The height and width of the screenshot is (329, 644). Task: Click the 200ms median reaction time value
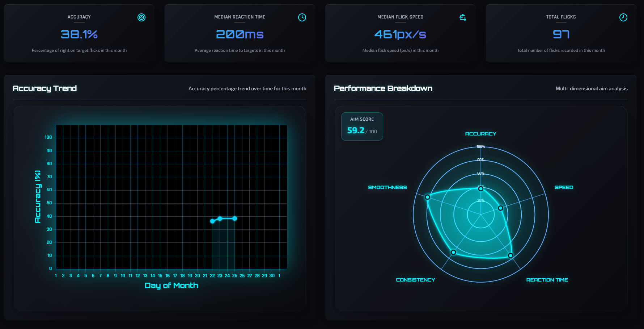click(x=240, y=34)
